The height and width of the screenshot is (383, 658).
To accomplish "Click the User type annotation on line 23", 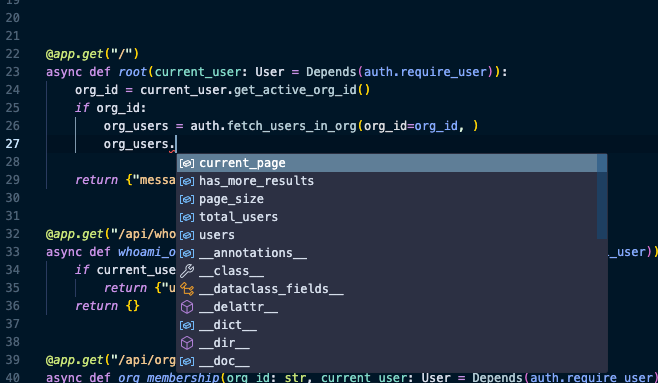I will pyautogui.click(x=269, y=72).
